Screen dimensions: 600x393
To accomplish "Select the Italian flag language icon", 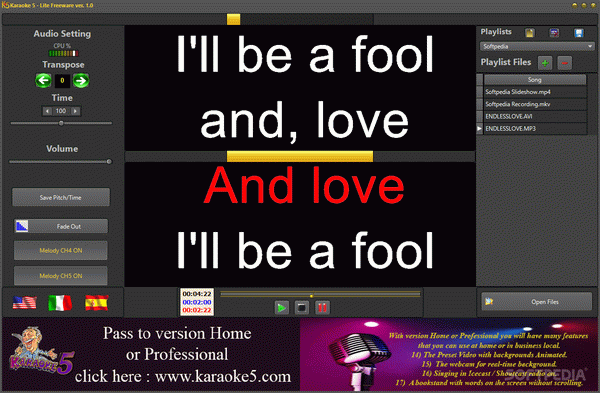I will click(60, 303).
